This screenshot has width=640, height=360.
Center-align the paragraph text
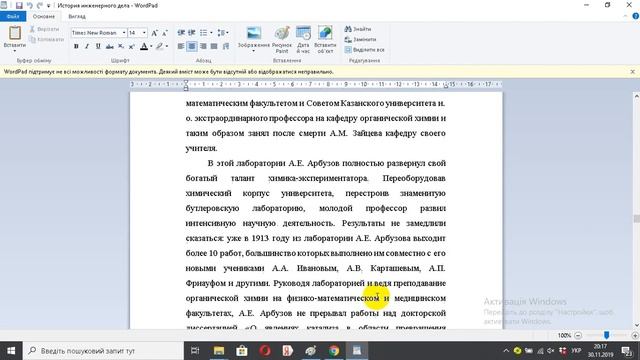pos(192,47)
